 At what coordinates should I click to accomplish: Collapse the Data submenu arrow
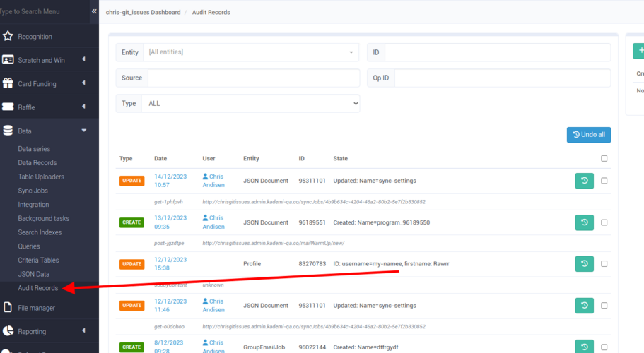pos(84,131)
